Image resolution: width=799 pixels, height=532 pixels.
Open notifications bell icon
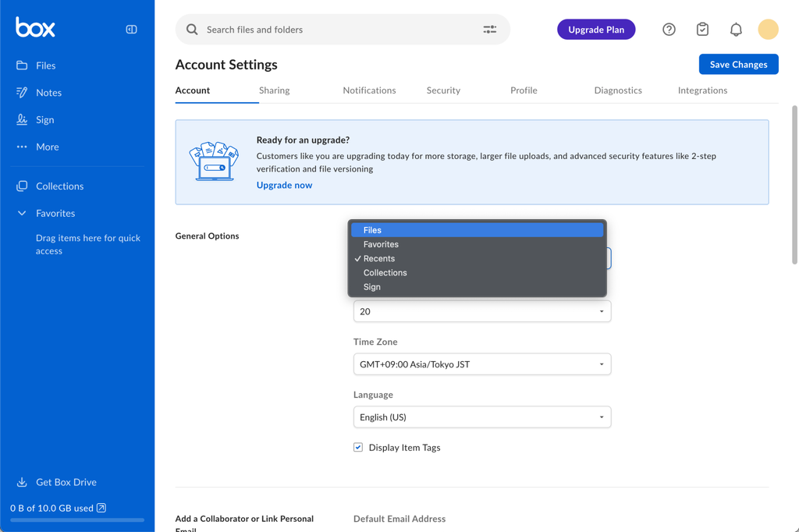pos(736,30)
